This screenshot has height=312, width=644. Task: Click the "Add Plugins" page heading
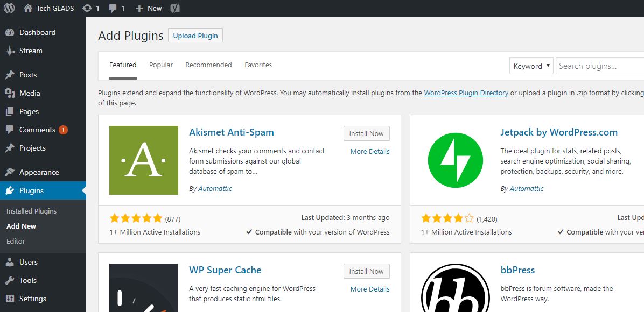click(x=131, y=36)
